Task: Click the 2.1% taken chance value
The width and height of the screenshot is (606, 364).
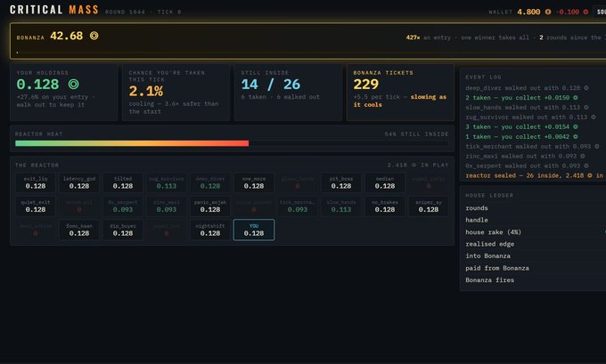Action: tap(145, 91)
